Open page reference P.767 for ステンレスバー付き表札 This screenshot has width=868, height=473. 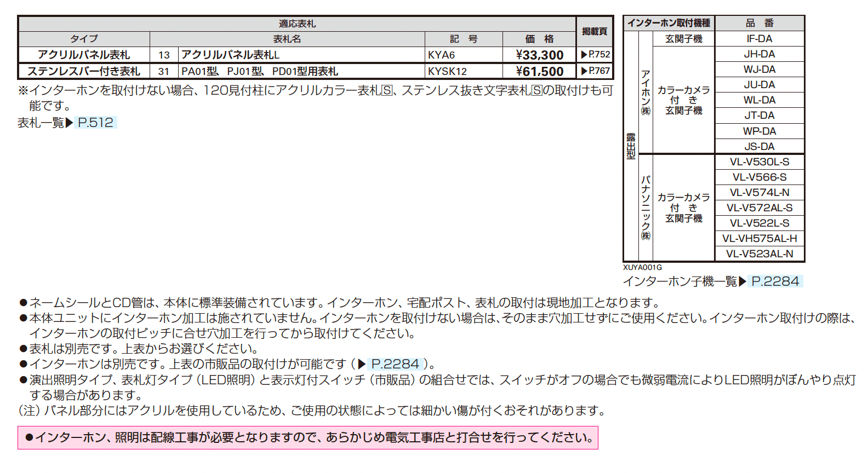coord(595,71)
